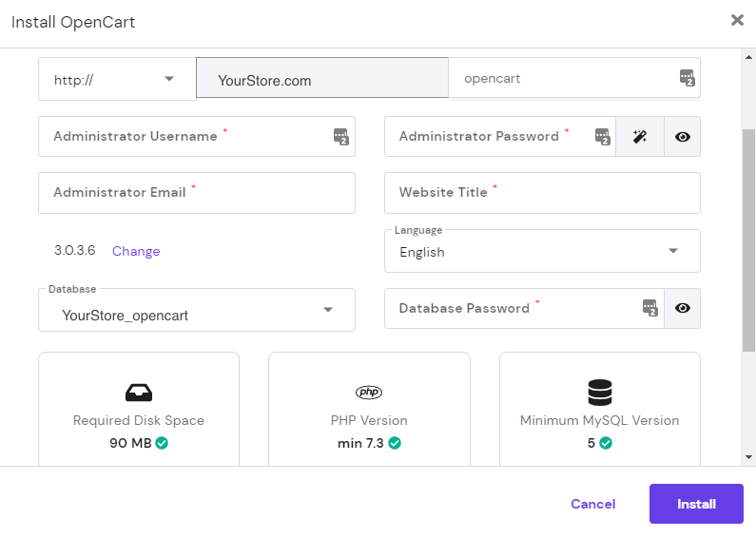Click green checkmark beside 90 MB
This screenshot has height=538, width=756.
(x=162, y=443)
